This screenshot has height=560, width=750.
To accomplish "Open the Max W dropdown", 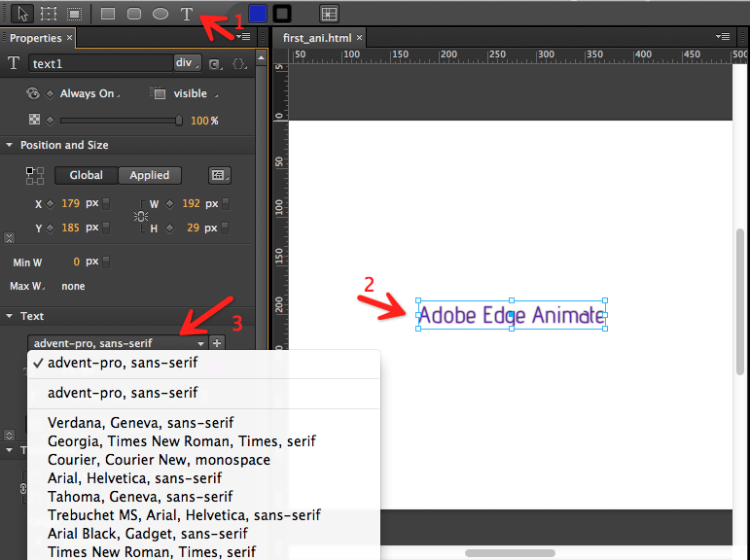I will click(28, 286).
